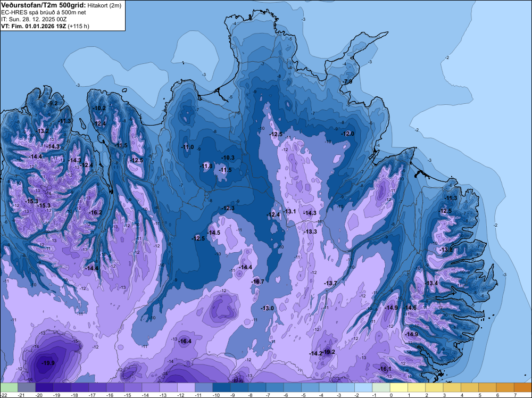
Task: Pick the pale yellow legend swatch labeled 0
Action: [399, 387]
